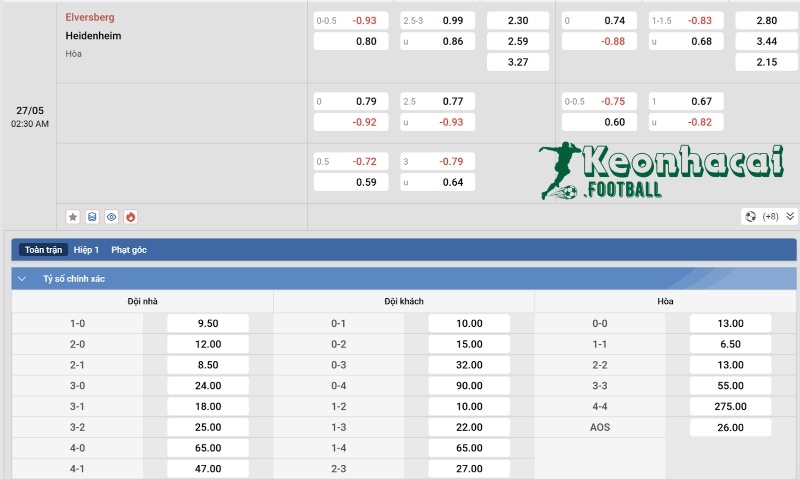
Task: Choose AOS odds 26.00
Action: click(730, 427)
